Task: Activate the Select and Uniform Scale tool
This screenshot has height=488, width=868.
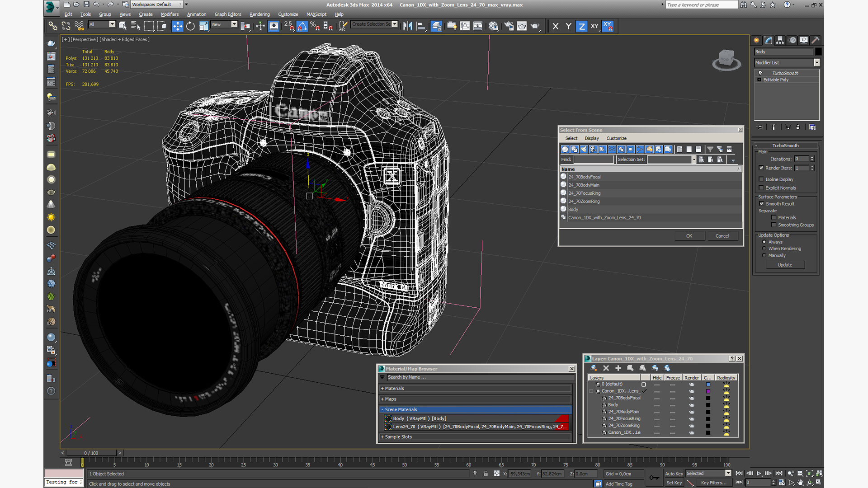Action: 204,26
